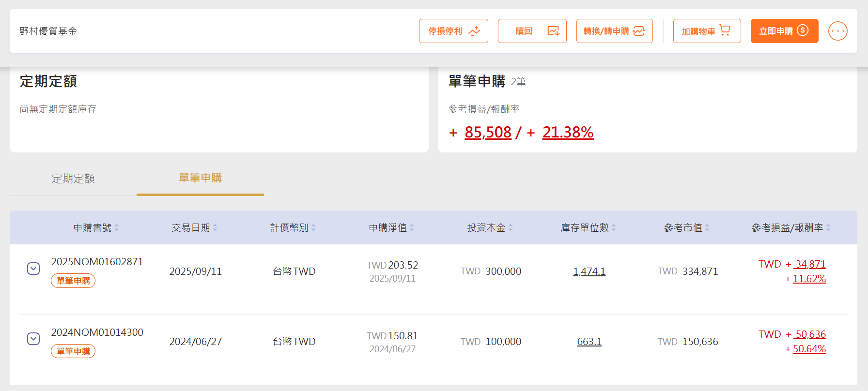Screen dimensions: 868x391
Task: Expand row 2024NOM01014300 details
Action: 33,339
